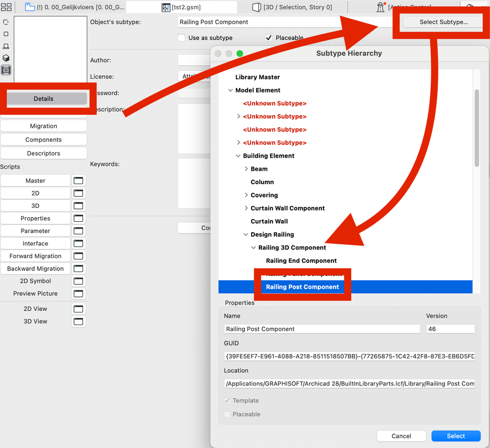
Task: Select Railing Post Component in the tree
Action: pos(302,287)
